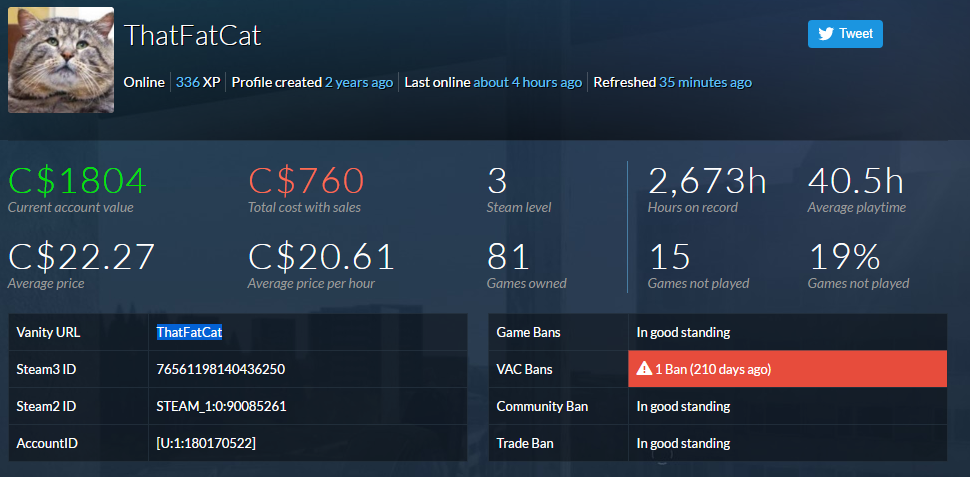The height and width of the screenshot is (477, 970).
Task: Click the Trade Ban 'In good standing' cell
Action: coord(788,443)
